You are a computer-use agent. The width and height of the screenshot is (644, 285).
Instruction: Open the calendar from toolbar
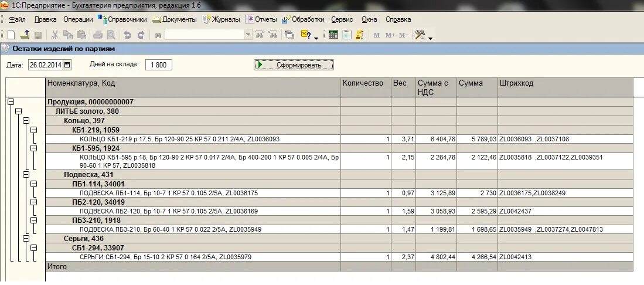point(347,35)
